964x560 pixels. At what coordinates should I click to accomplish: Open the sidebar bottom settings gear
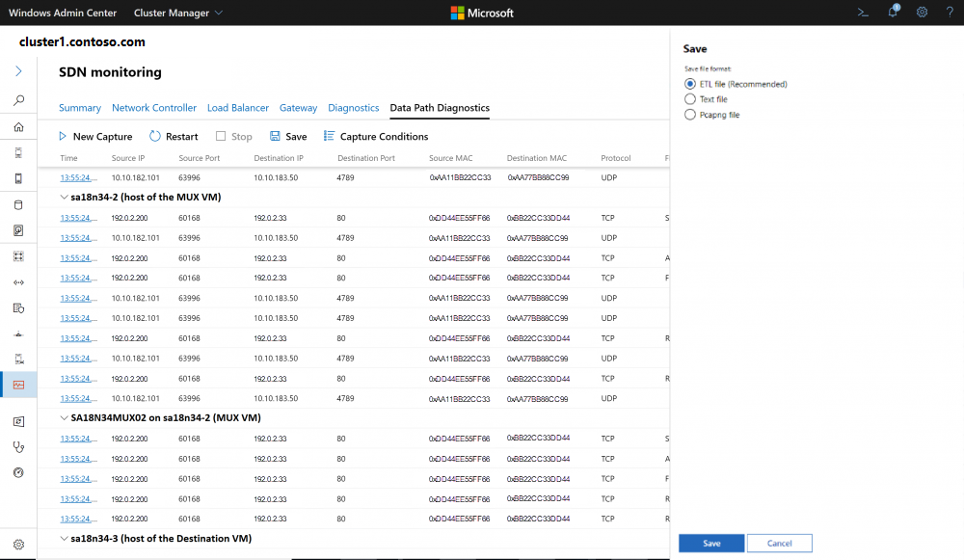click(x=18, y=545)
